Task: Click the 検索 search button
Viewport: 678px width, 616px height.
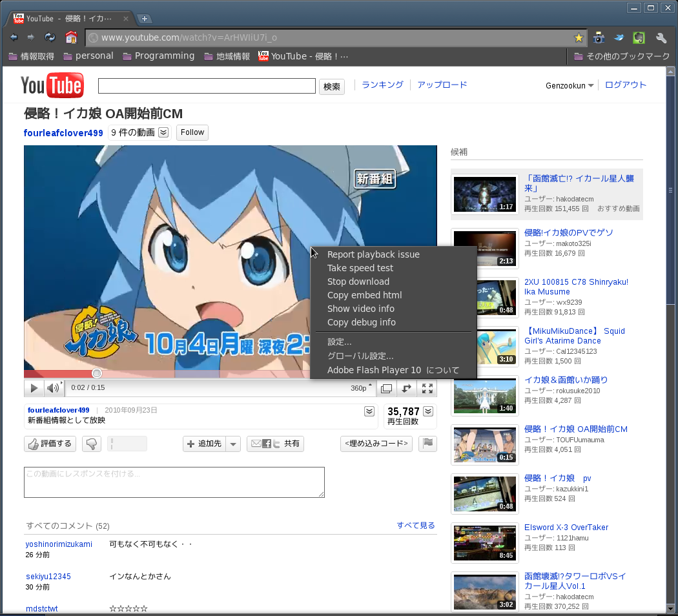Action: [x=332, y=87]
